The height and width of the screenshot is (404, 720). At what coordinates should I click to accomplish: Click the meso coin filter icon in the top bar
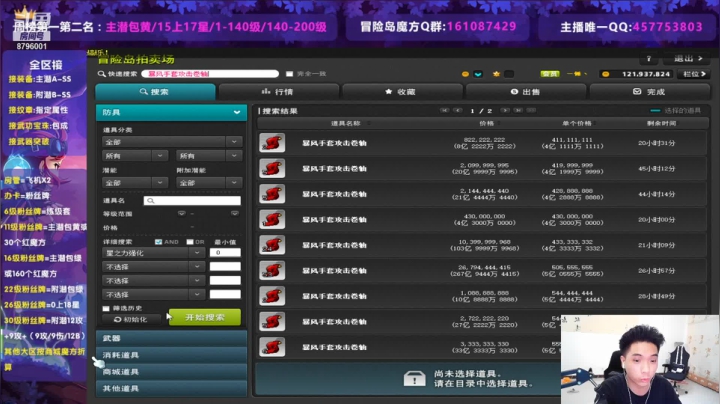pos(465,74)
